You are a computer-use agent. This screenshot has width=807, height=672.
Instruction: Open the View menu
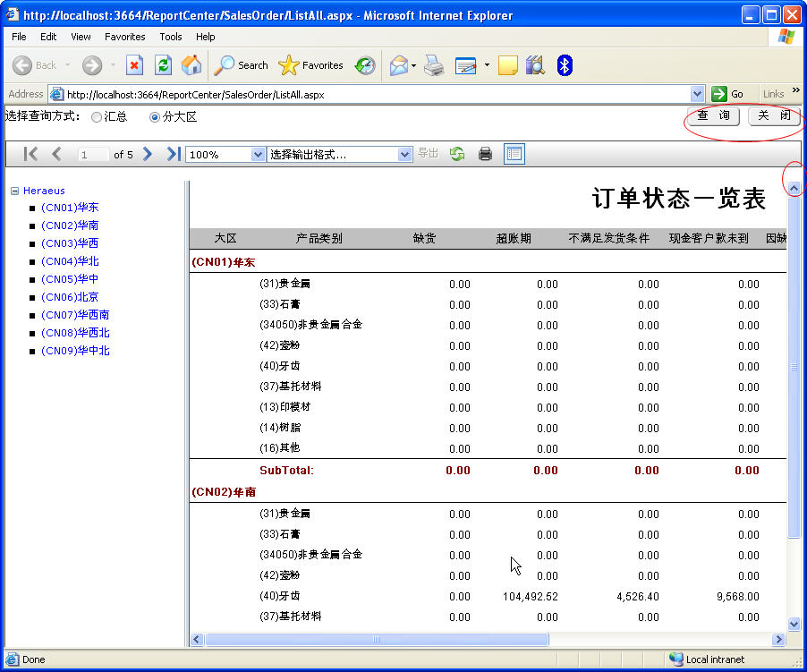click(x=81, y=37)
